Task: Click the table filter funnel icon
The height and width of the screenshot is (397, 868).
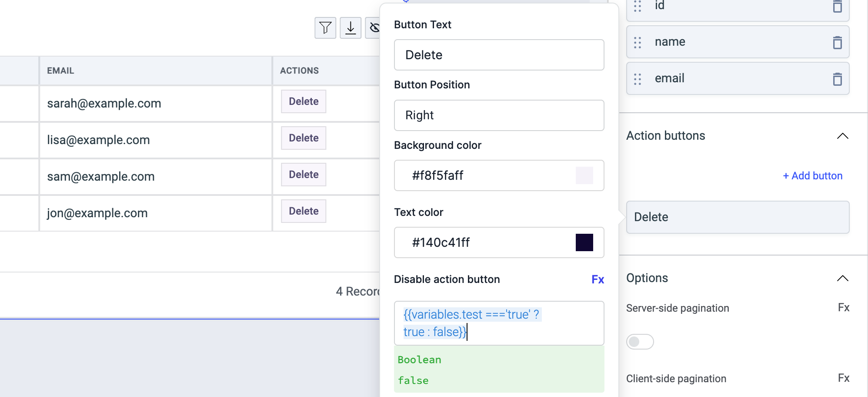Action: click(x=325, y=28)
